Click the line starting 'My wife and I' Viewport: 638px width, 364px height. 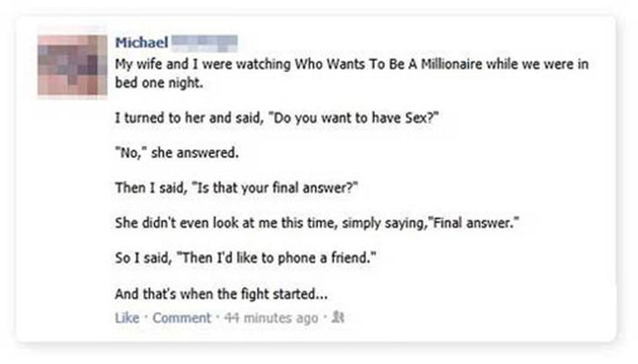pos(351,64)
